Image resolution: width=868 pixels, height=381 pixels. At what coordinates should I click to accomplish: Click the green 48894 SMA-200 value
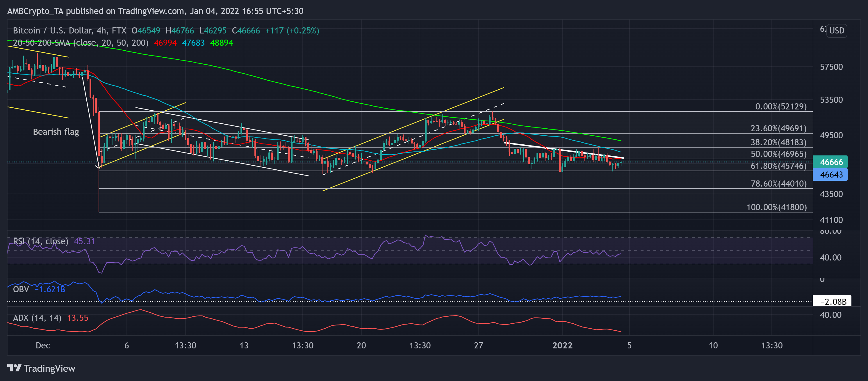click(x=221, y=43)
